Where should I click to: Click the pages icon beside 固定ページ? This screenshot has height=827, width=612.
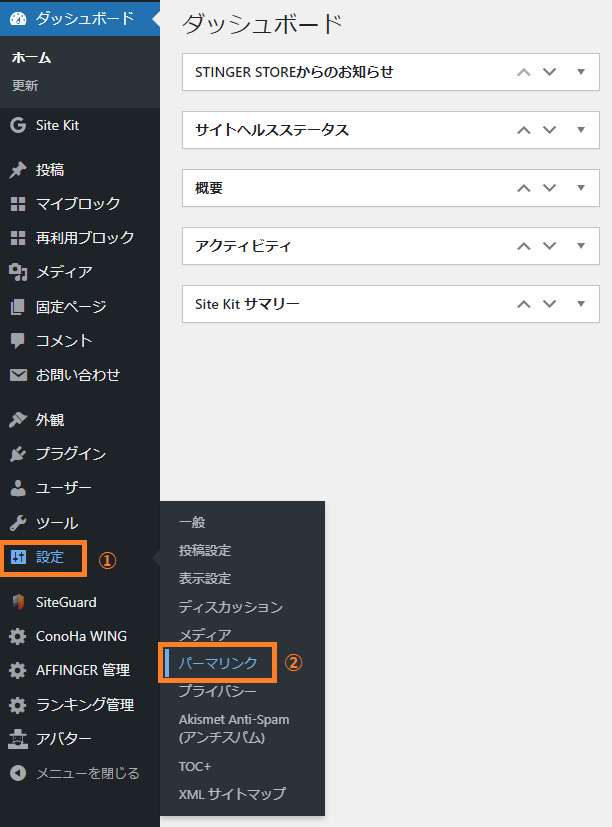coord(18,306)
